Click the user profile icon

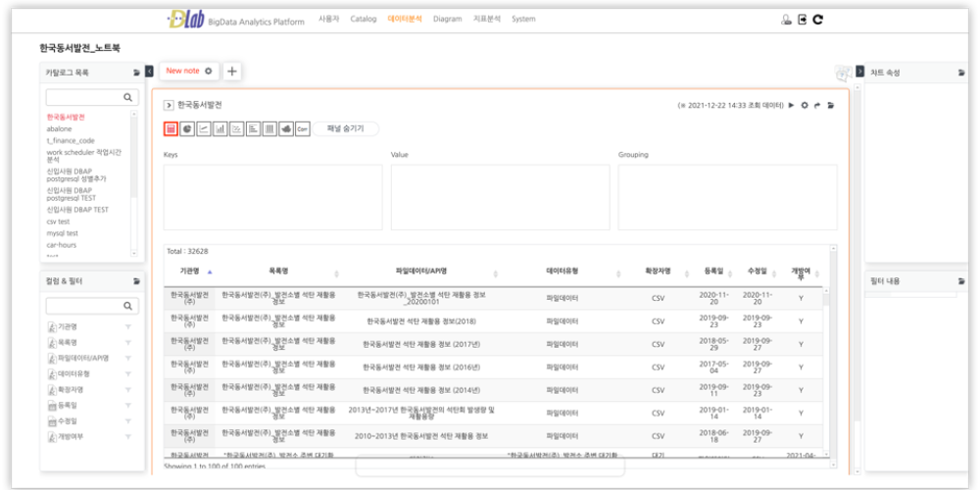click(x=786, y=20)
